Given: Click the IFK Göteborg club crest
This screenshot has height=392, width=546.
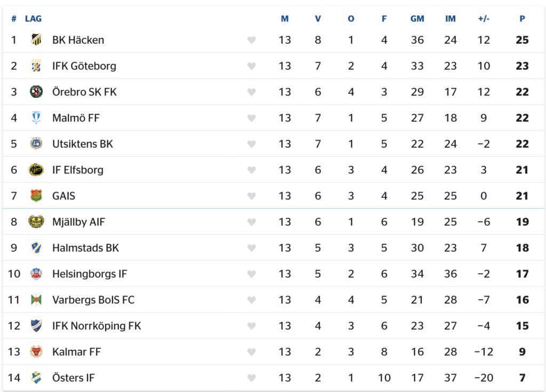Looking at the screenshot, I should pos(36,66).
